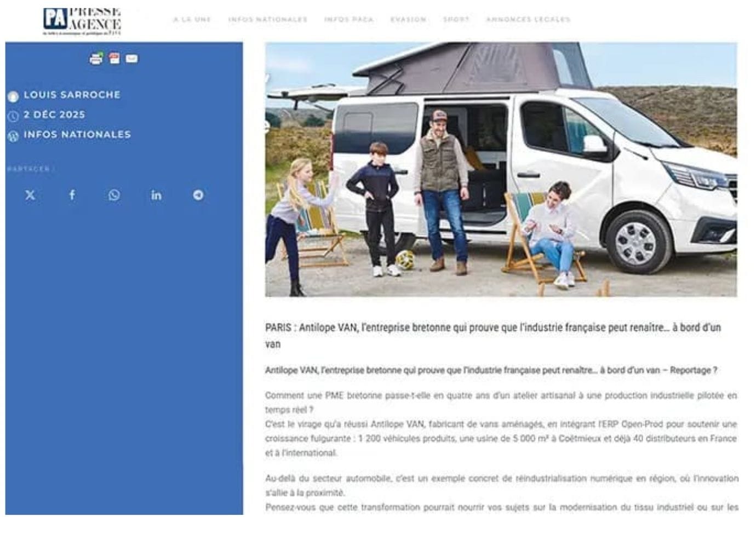Share article on Facebook

(x=72, y=195)
